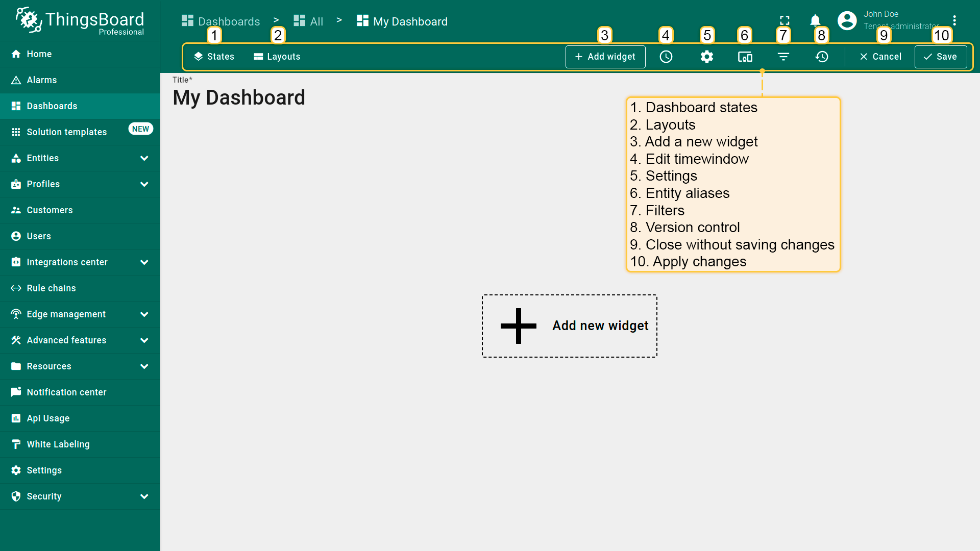Viewport: 980px width, 551px height.
Task: Click the Add new widget placeholder
Action: point(570,326)
